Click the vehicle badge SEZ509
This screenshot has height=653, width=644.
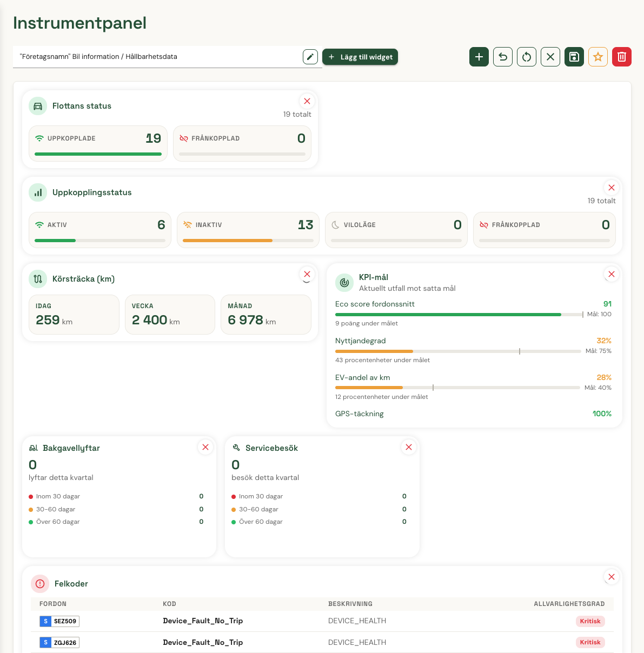pyautogui.click(x=59, y=621)
